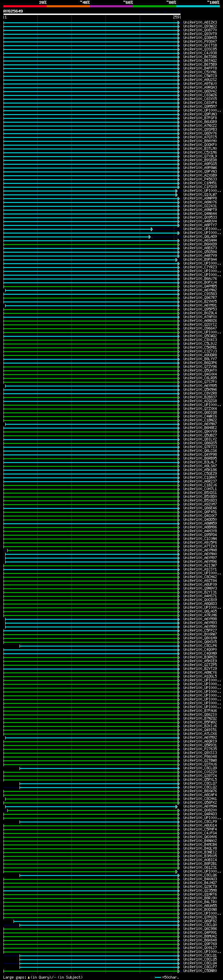Select the green alignment bar for UniRef100_B6KKD9
Image resolution: width=223 pixels, height=980 pixels.
pyautogui.click(x=92, y=245)
